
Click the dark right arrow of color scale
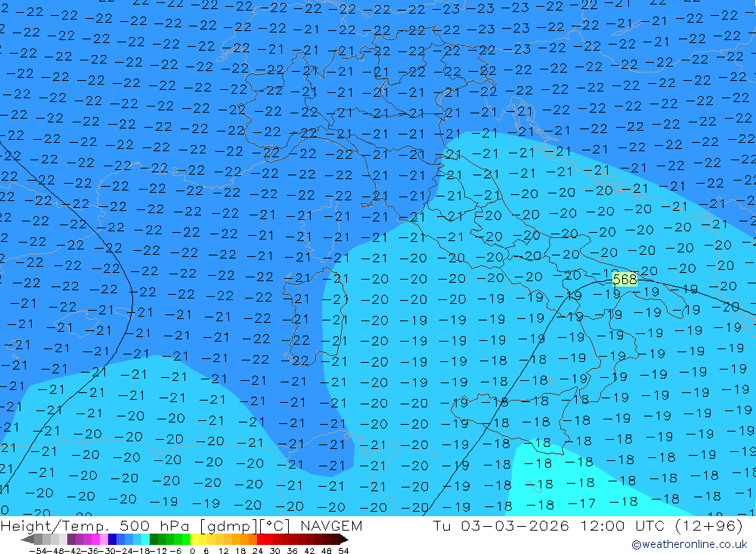point(343,540)
